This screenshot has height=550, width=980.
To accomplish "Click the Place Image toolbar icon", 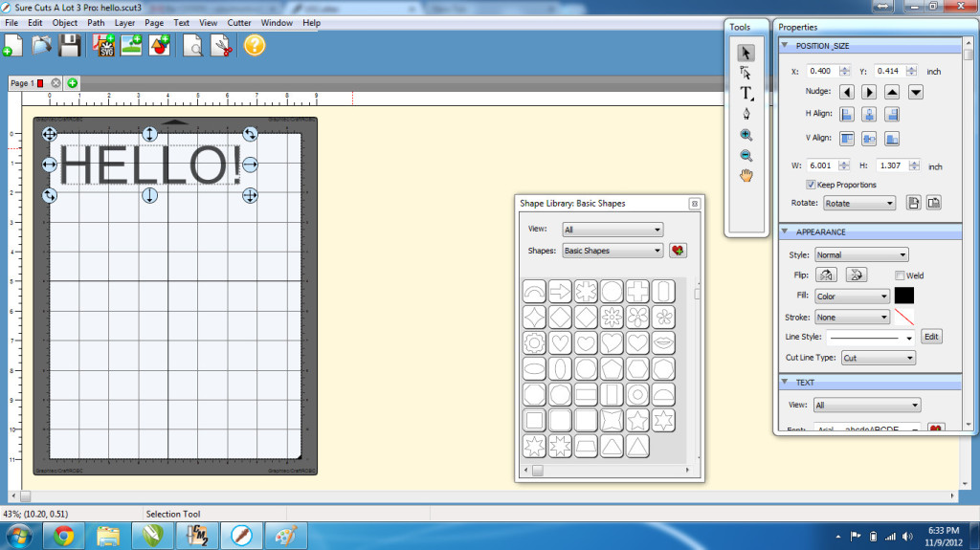I will click(131, 46).
